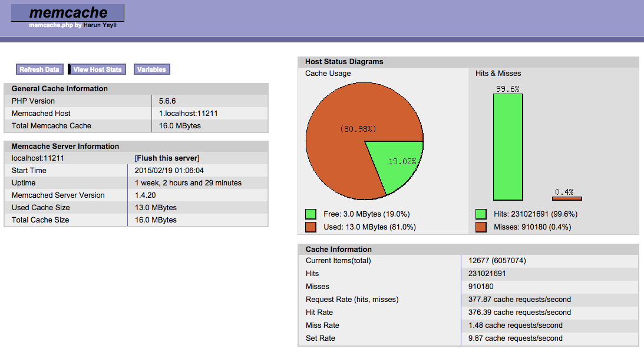
Task: Click the Uptime value 1 week, 2 hours
Action: [188, 183]
